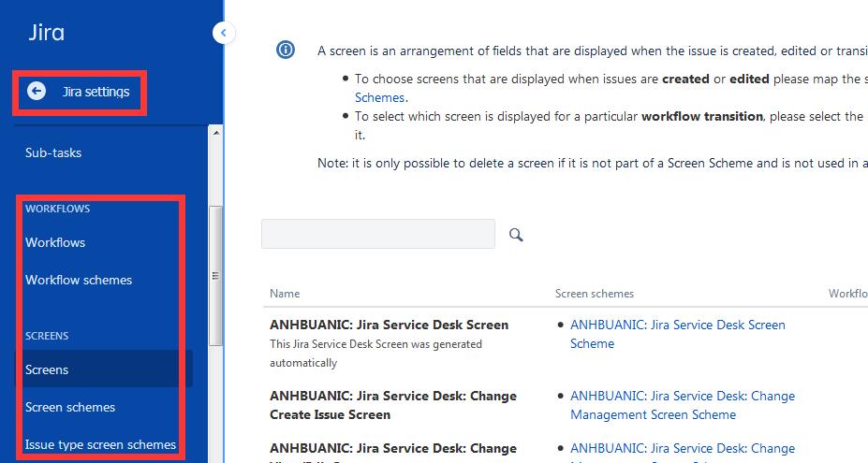The height and width of the screenshot is (463, 868).
Task: Click the back arrow beside Jira settings
Action: (x=37, y=92)
